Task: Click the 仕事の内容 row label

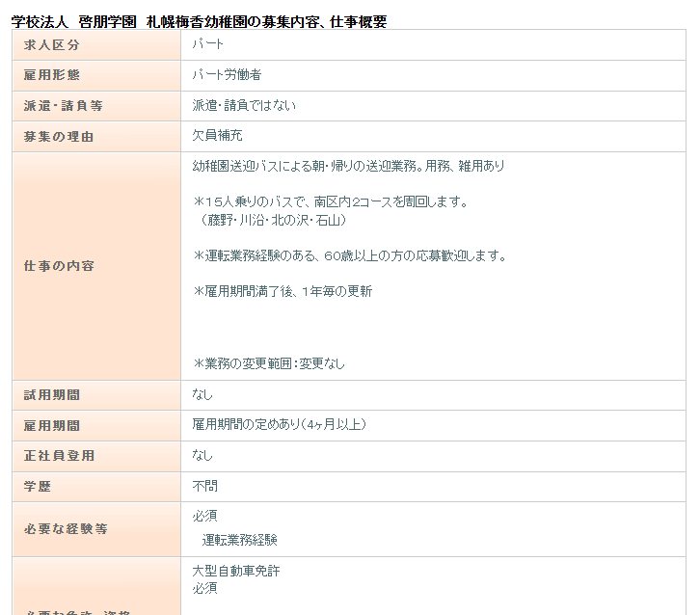Action: [59, 266]
